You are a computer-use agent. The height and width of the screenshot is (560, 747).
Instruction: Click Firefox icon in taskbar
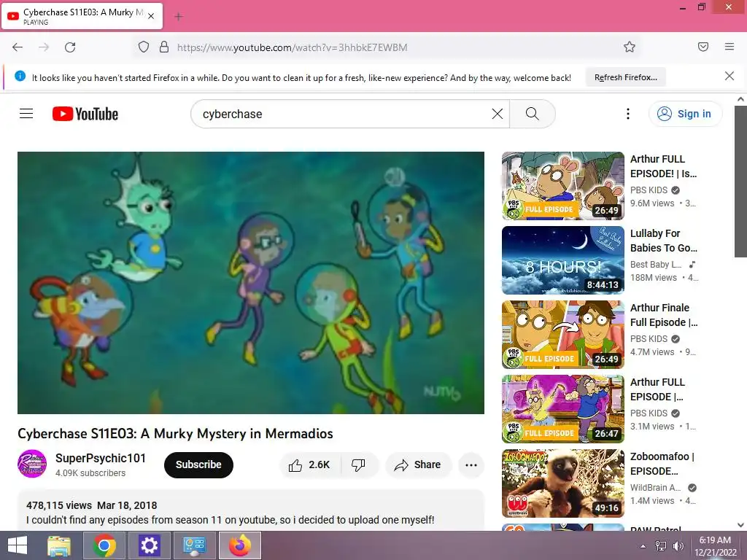tap(239, 545)
